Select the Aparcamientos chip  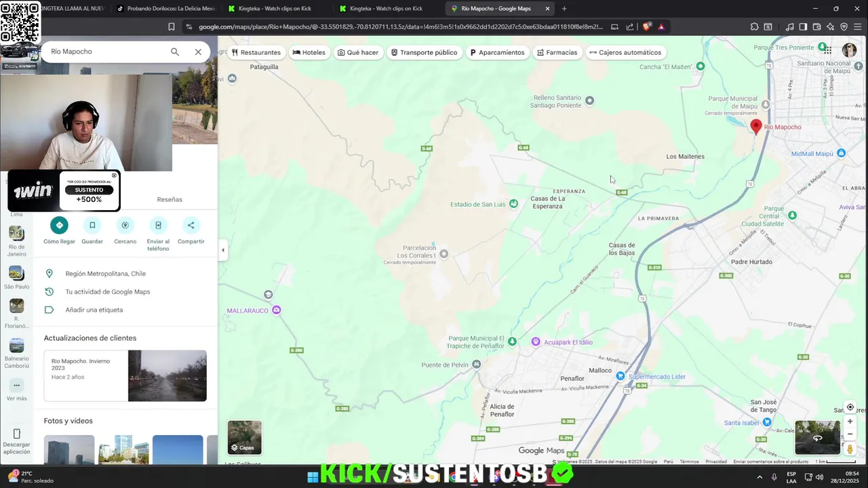(x=498, y=52)
